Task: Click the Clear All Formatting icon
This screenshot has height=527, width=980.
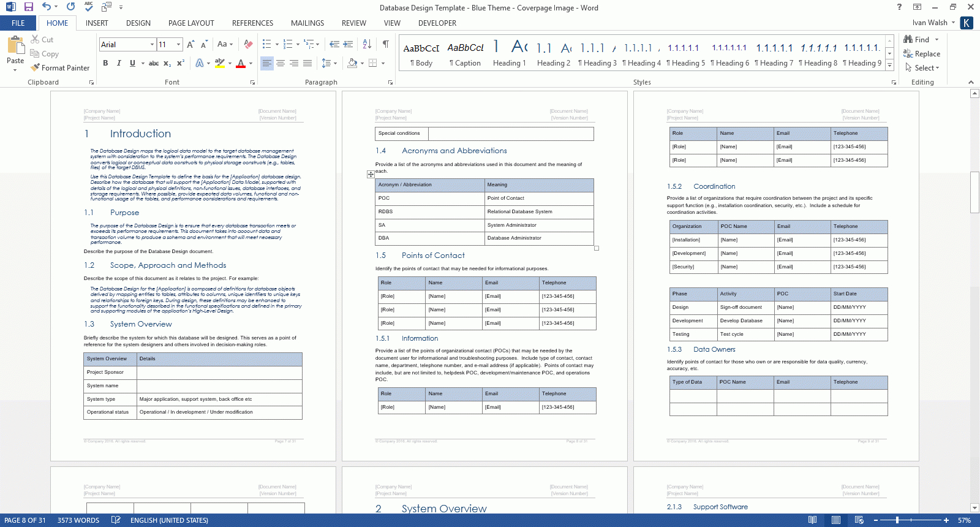Action: click(x=248, y=44)
